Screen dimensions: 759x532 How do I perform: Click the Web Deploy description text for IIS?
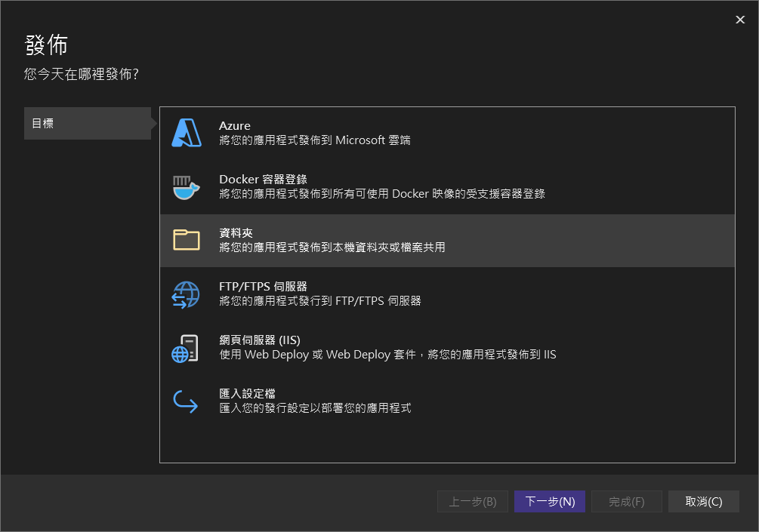coord(387,355)
